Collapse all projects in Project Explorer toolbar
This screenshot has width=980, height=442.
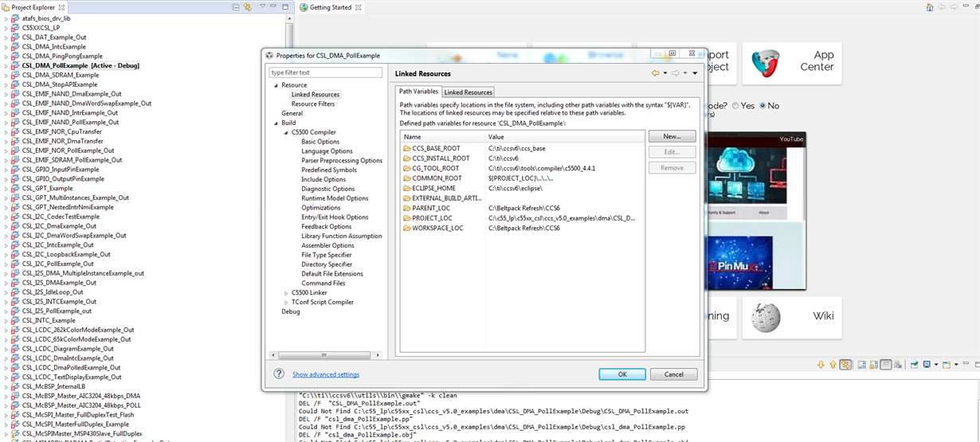click(236, 7)
